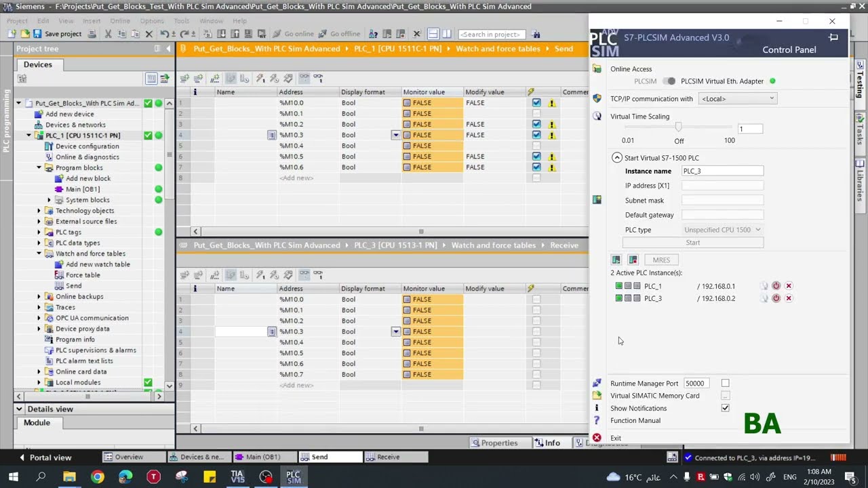The image size is (868, 488).
Task: Toggle modify checkbox for %M10.5 in Send table
Action: tap(536, 157)
